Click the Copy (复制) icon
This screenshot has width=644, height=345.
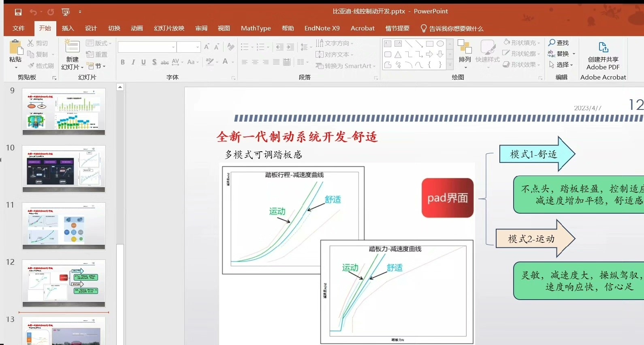point(30,54)
